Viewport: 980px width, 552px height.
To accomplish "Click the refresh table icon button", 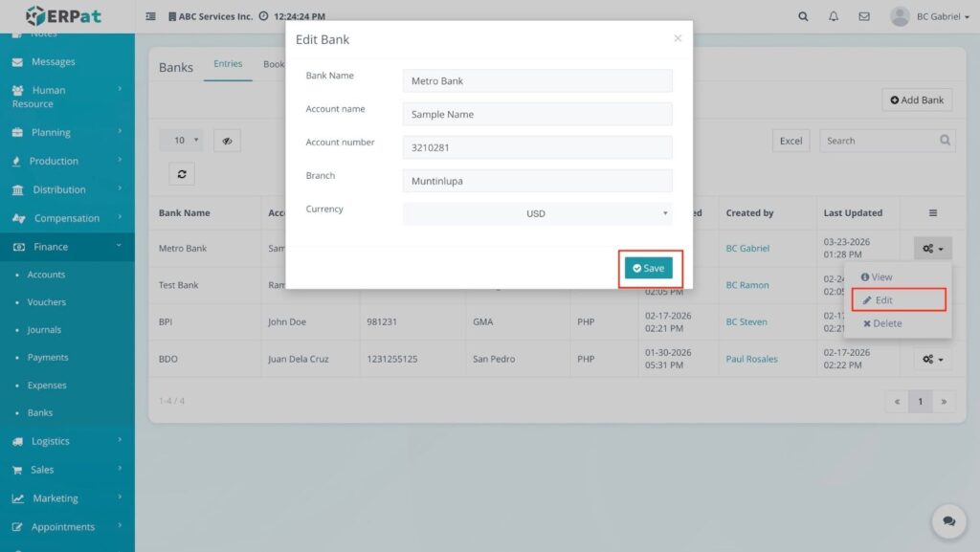I will [180, 174].
